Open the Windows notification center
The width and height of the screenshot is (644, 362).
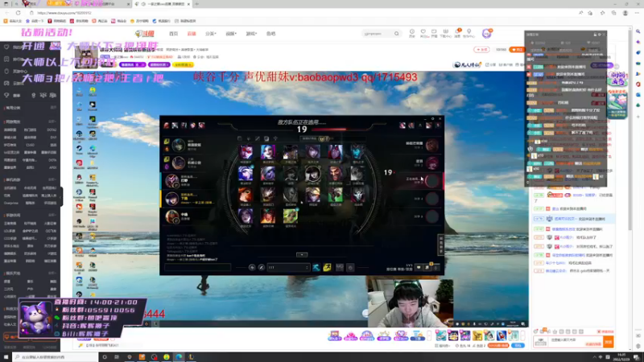coord(638,357)
